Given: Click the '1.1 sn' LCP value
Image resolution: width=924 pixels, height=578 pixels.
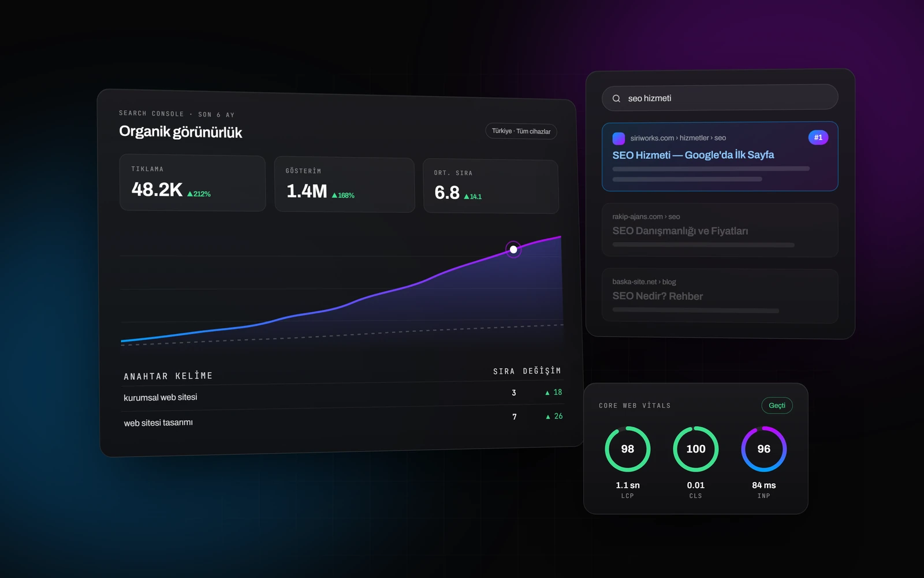Looking at the screenshot, I should [x=628, y=486].
